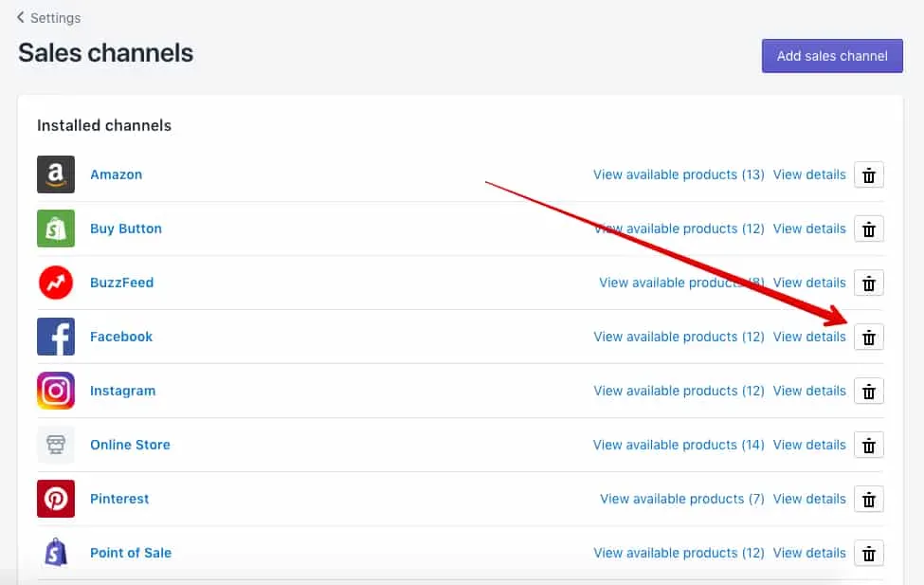Open Facebook channel details
This screenshot has width=924, height=585.
point(808,337)
